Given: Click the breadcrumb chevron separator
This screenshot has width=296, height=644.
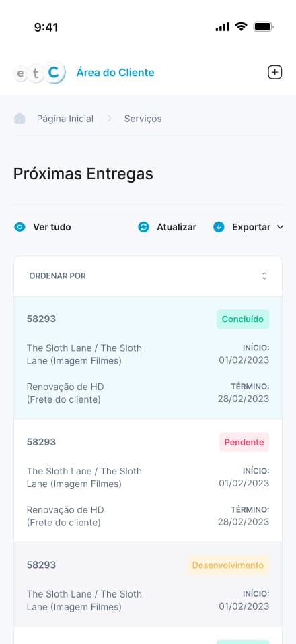Looking at the screenshot, I should pos(109,119).
